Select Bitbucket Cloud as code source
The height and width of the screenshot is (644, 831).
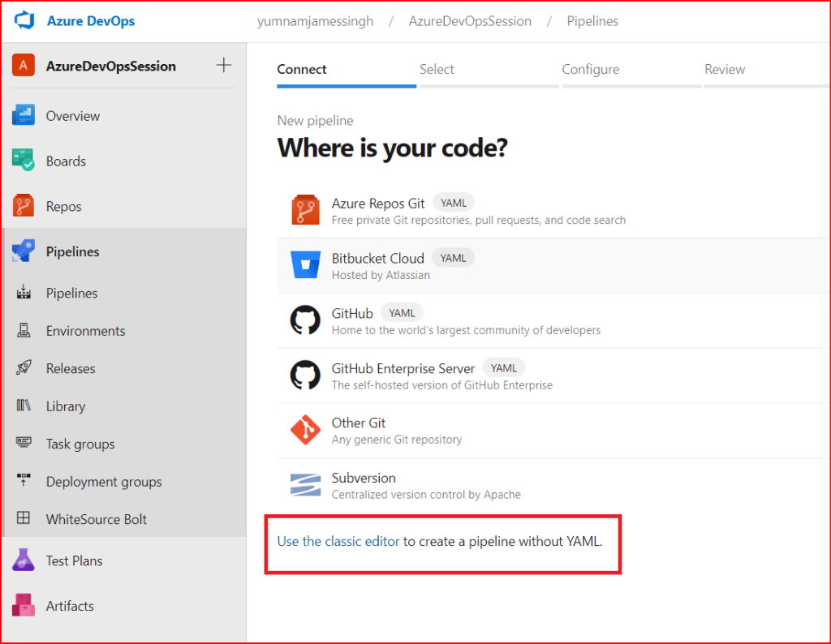pyautogui.click(x=377, y=259)
